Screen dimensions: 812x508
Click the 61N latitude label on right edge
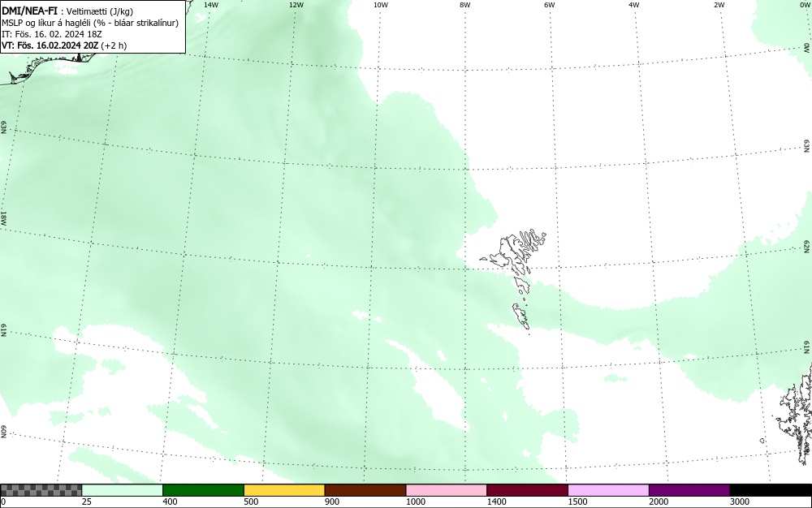[x=807, y=347]
